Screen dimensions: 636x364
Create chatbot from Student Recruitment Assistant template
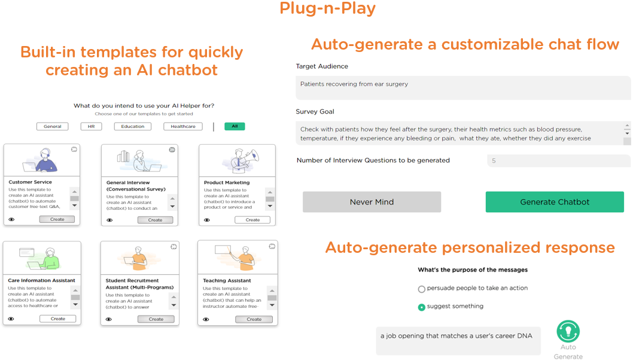(x=156, y=319)
